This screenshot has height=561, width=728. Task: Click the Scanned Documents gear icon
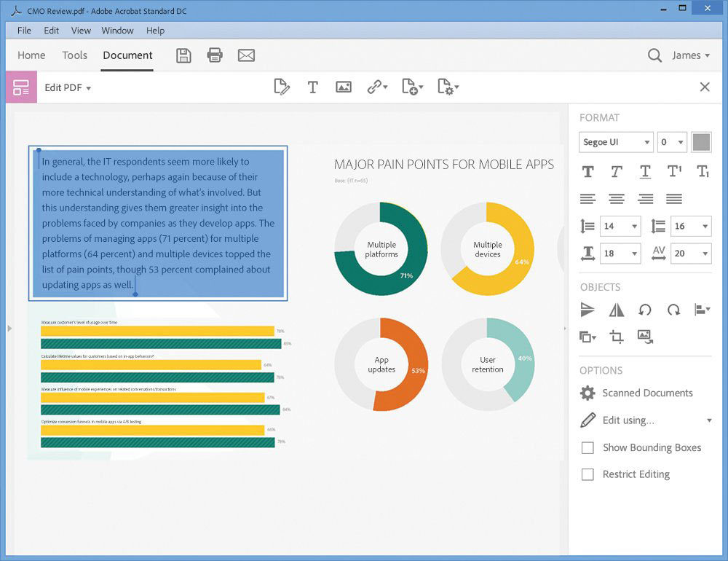coord(587,393)
